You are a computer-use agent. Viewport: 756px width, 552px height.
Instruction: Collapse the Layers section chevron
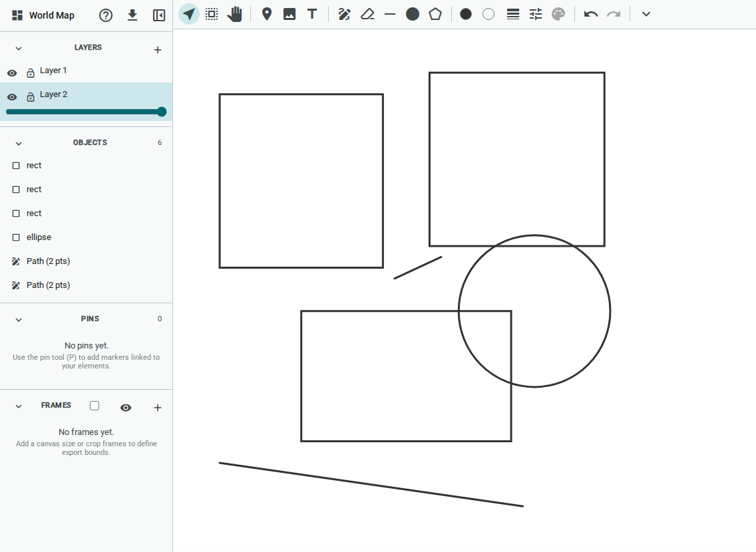click(x=19, y=49)
